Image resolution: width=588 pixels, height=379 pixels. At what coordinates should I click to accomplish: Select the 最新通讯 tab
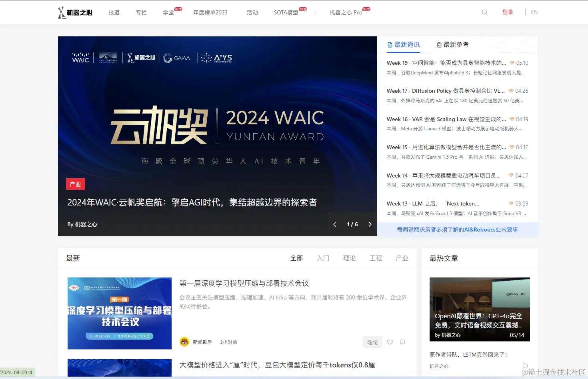404,45
